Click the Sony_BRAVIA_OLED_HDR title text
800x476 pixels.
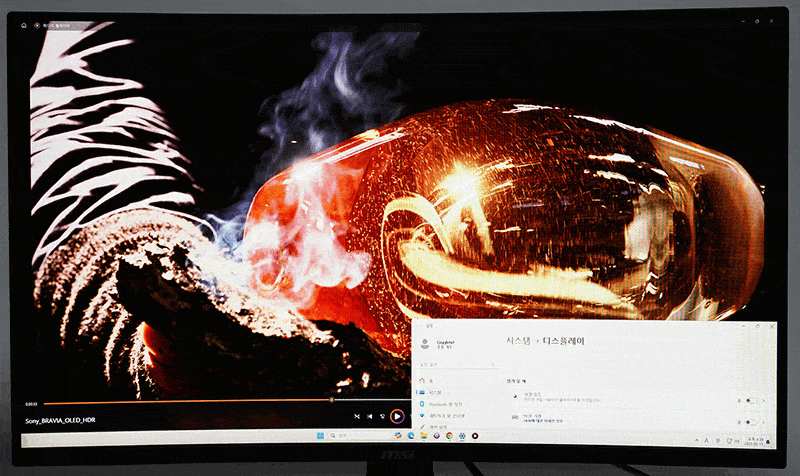tap(60, 421)
